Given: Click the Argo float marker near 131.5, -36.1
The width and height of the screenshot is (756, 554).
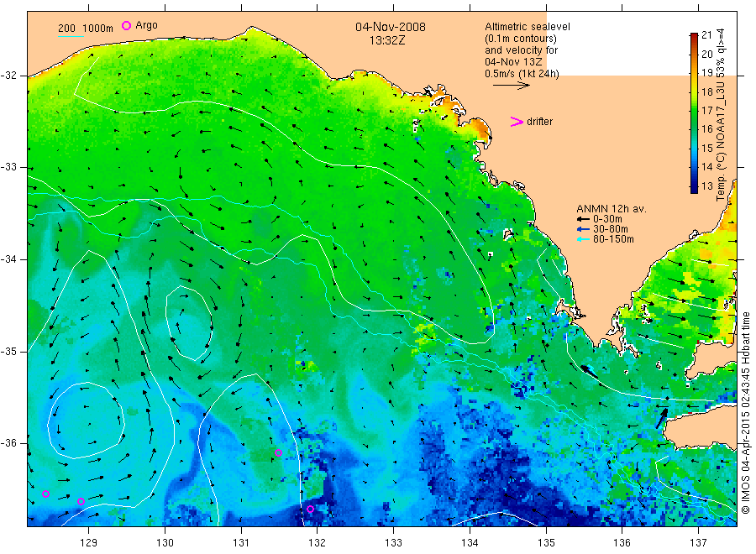Looking at the screenshot, I should click(x=278, y=452).
